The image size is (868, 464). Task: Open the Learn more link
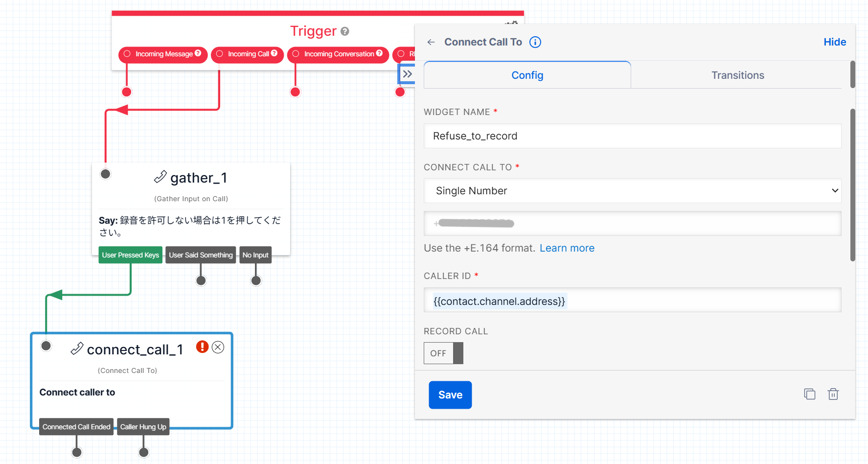pyautogui.click(x=567, y=248)
